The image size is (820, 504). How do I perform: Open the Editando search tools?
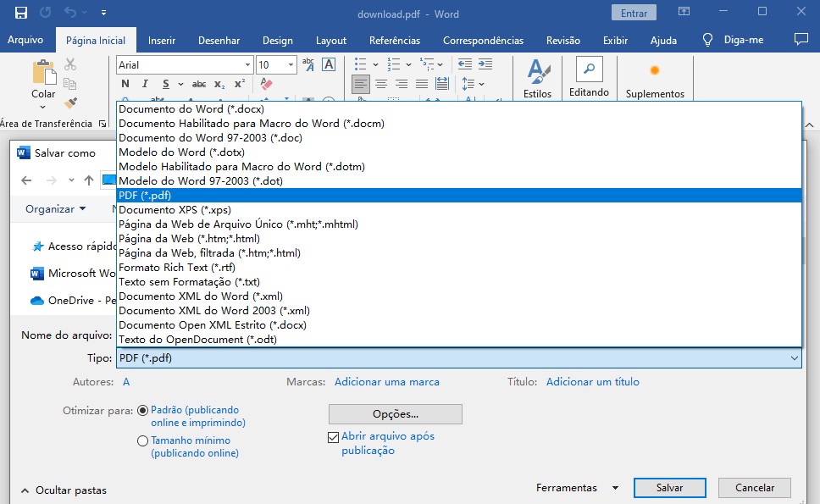click(x=589, y=77)
